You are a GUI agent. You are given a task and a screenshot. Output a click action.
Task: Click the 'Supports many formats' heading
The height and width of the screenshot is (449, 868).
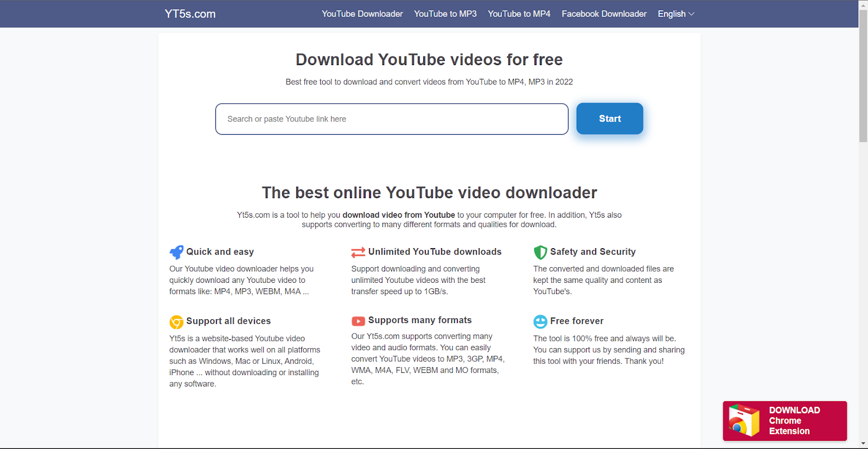(420, 320)
